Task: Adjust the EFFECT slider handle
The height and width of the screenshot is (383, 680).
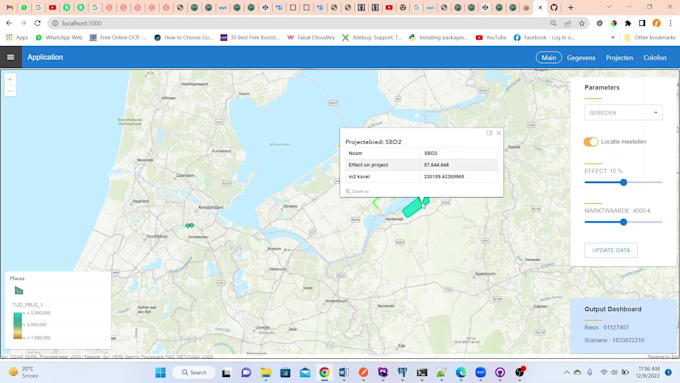Action: coord(623,183)
